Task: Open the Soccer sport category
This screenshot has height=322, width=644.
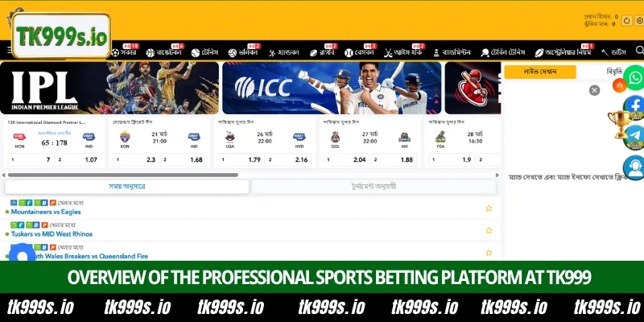Action: click(125, 52)
